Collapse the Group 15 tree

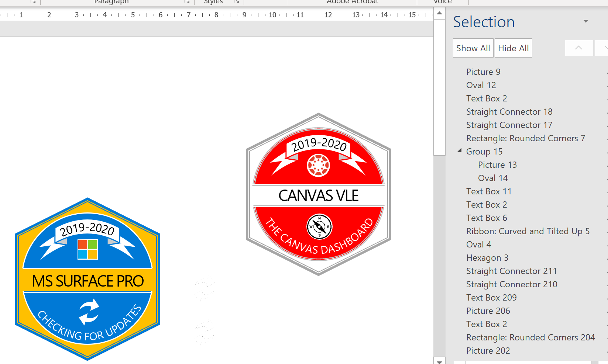459,151
